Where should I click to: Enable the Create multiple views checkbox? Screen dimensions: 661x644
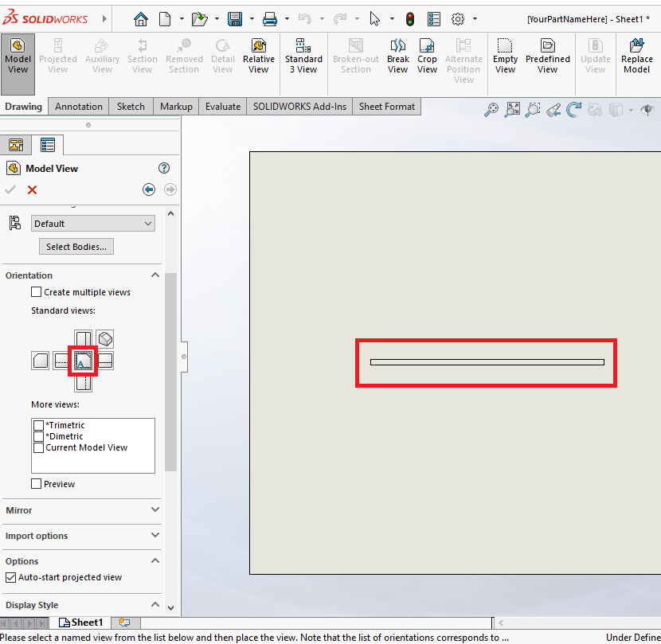(x=36, y=291)
